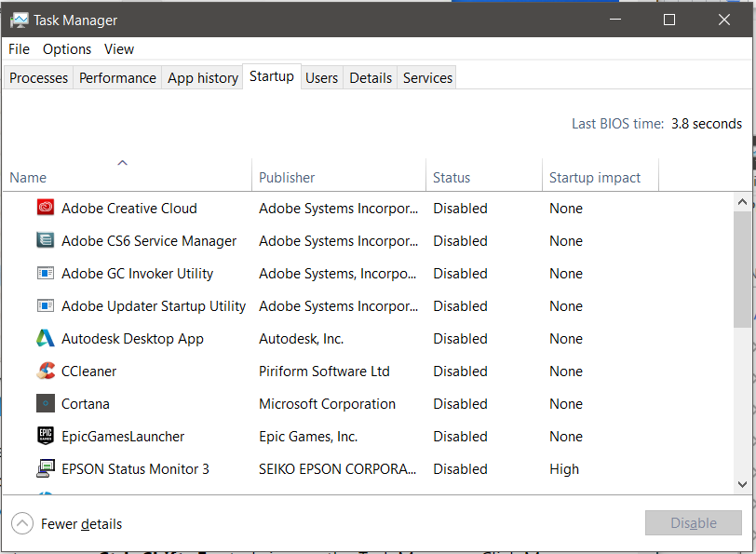Click the High startup impact value
The height and width of the screenshot is (554, 756).
564,469
